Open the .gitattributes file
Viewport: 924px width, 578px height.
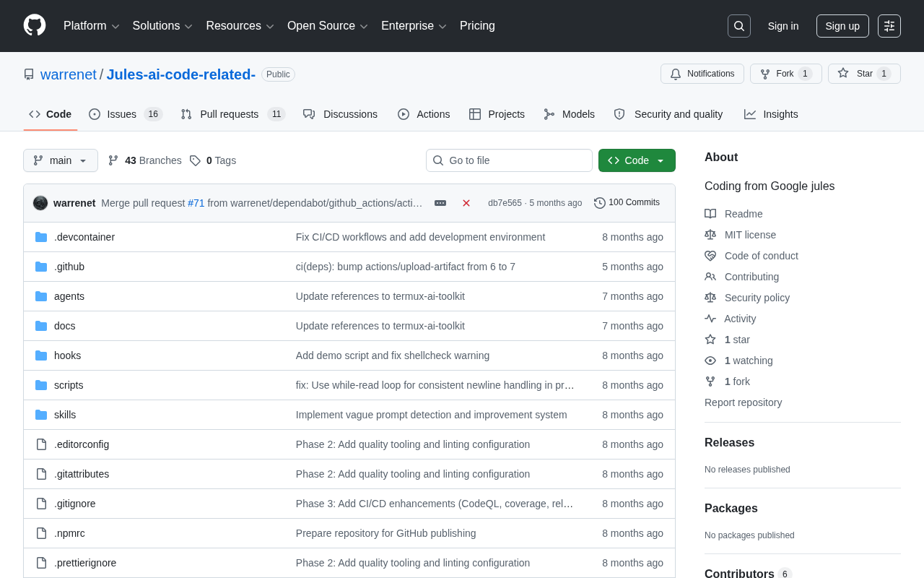(x=82, y=474)
